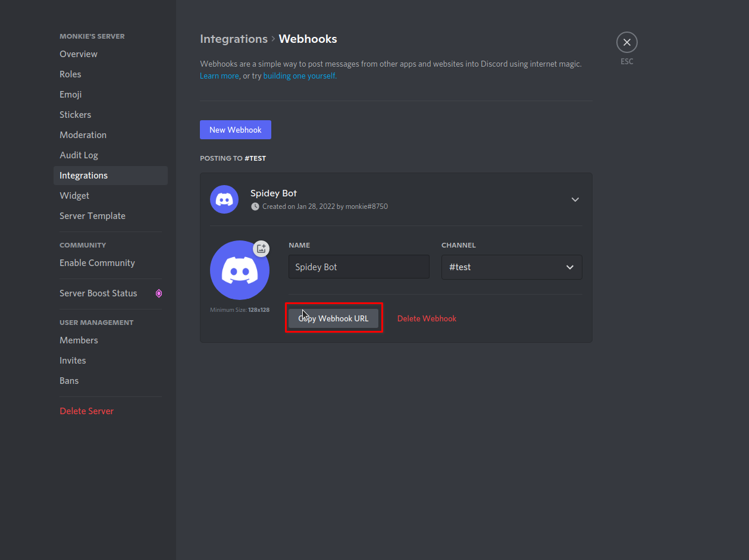Open the Emoji settings page

click(111, 95)
